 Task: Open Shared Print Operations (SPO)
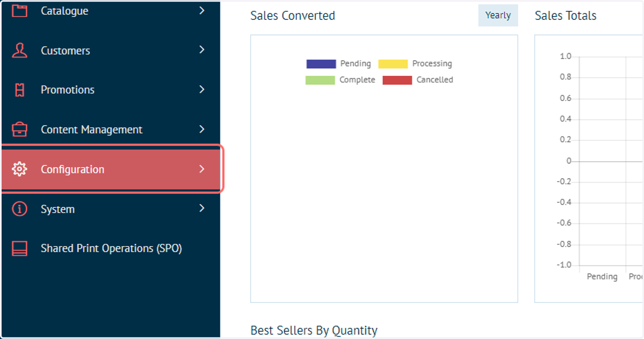(110, 249)
